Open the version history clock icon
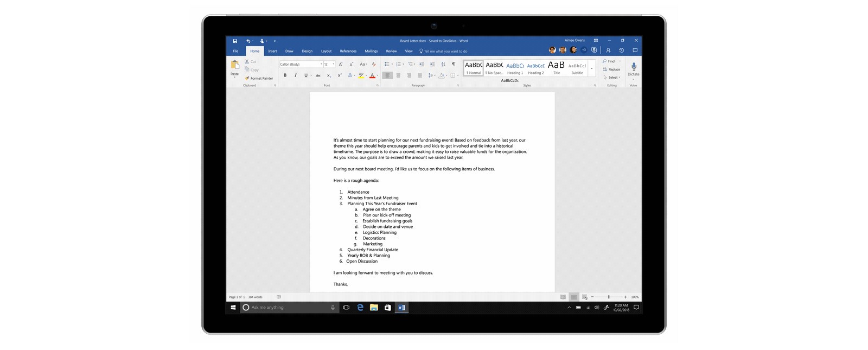This screenshot has height=350, width=868. [621, 50]
